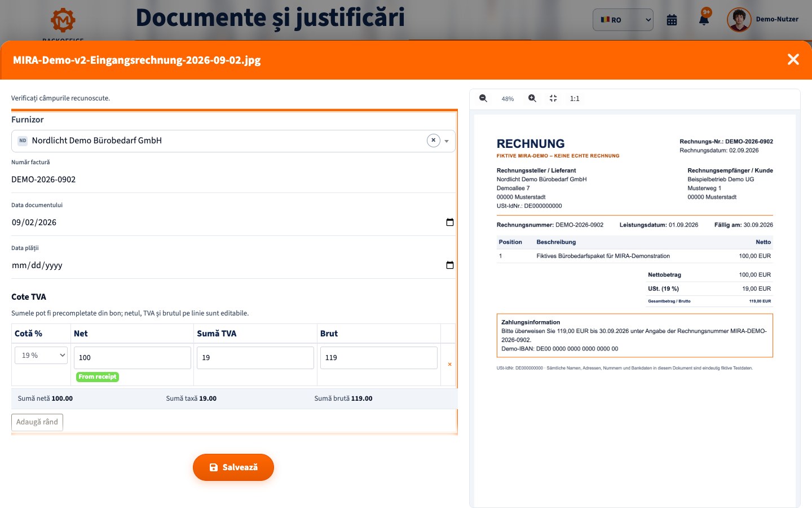
Task: Click the From receipt badge
Action: click(x=98, y=377)
